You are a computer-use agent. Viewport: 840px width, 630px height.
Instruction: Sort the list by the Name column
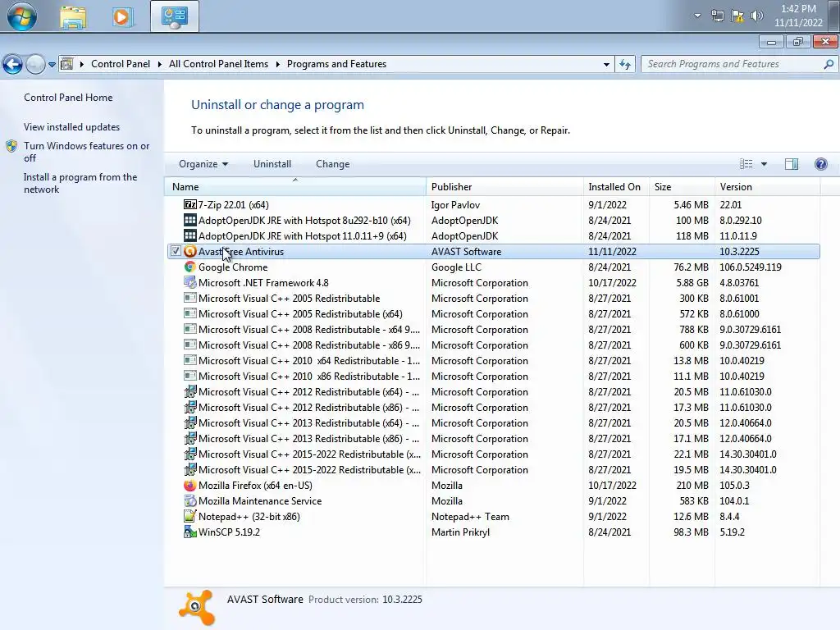tap(295, 187)
